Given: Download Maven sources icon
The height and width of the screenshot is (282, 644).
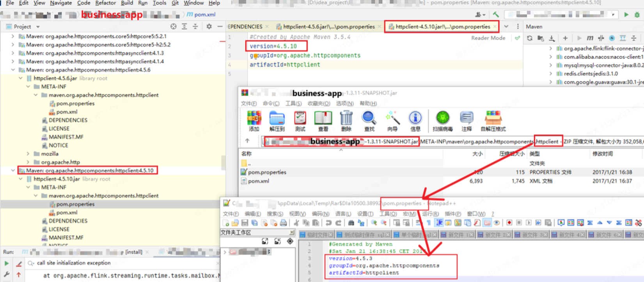Looking at the screenshot, I should [x=552, y=38].
